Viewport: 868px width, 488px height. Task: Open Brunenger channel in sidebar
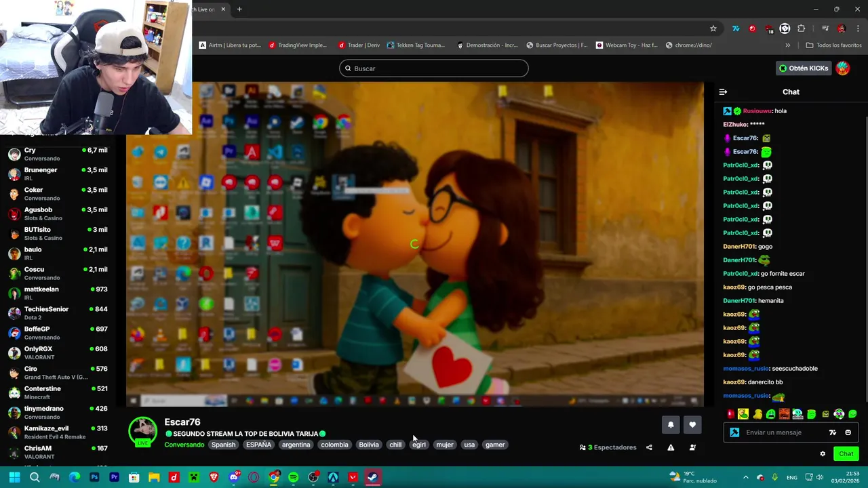click(58, 174)
